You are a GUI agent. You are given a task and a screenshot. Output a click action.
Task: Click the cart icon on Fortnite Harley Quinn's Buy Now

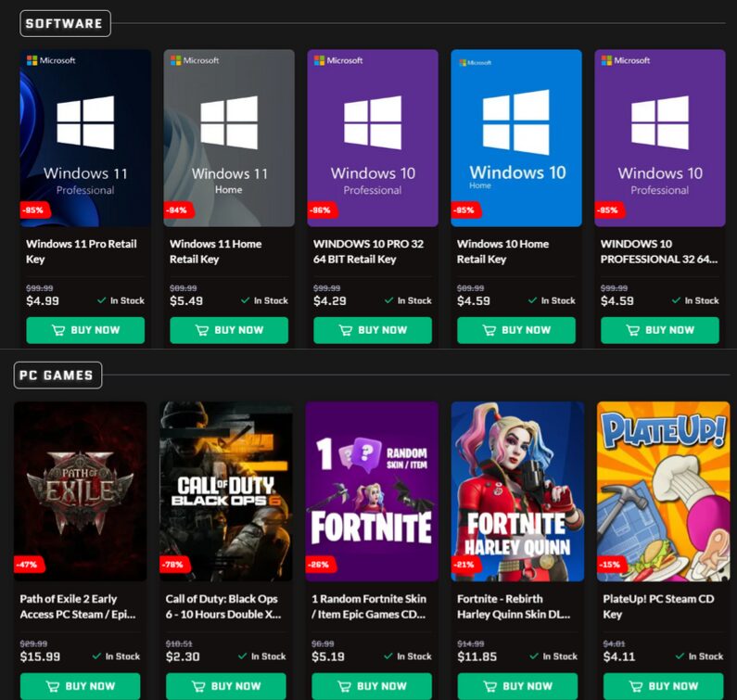pyautogui.click(x=489, y=686)
